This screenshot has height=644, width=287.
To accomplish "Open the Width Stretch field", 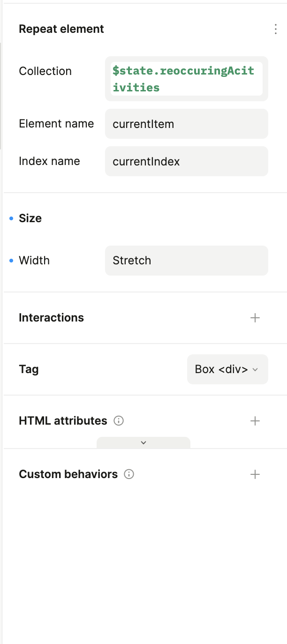I will click(186, 261).
